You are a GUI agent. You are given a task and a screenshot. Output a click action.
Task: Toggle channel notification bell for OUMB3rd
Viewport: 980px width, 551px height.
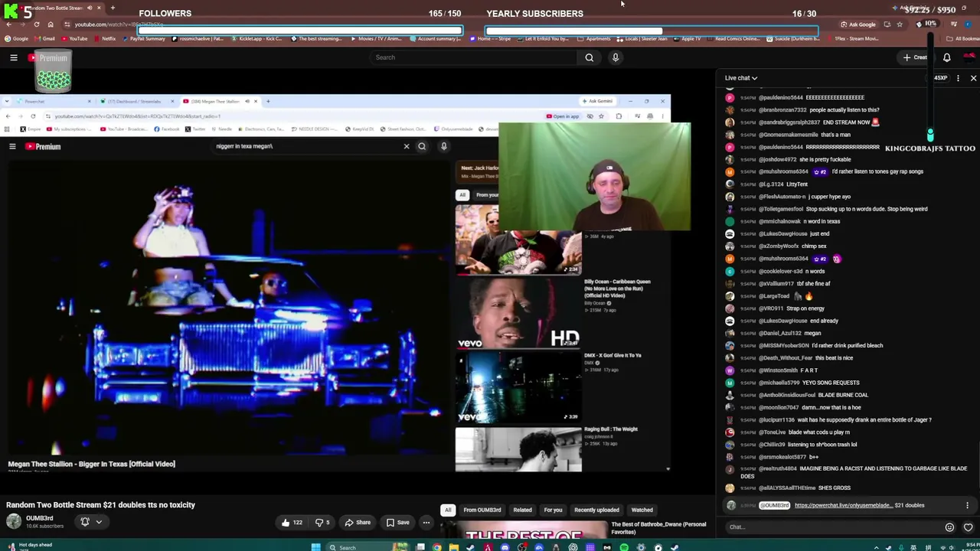coord(85,522)
